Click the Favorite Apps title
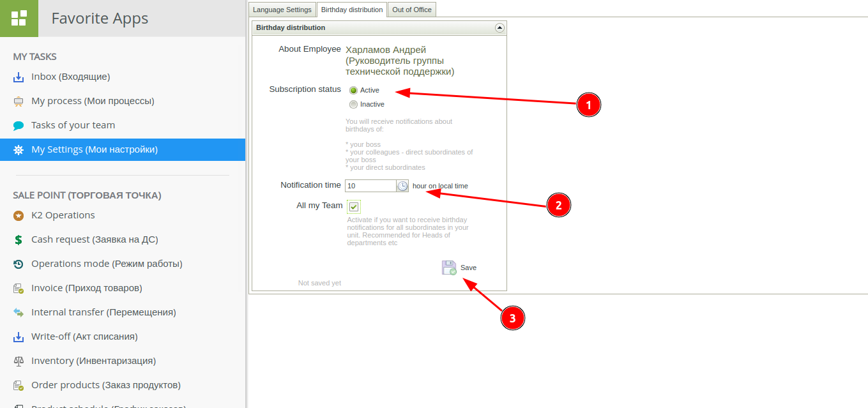The width and height of the screenshot is (868, 408). click(100, 19)
